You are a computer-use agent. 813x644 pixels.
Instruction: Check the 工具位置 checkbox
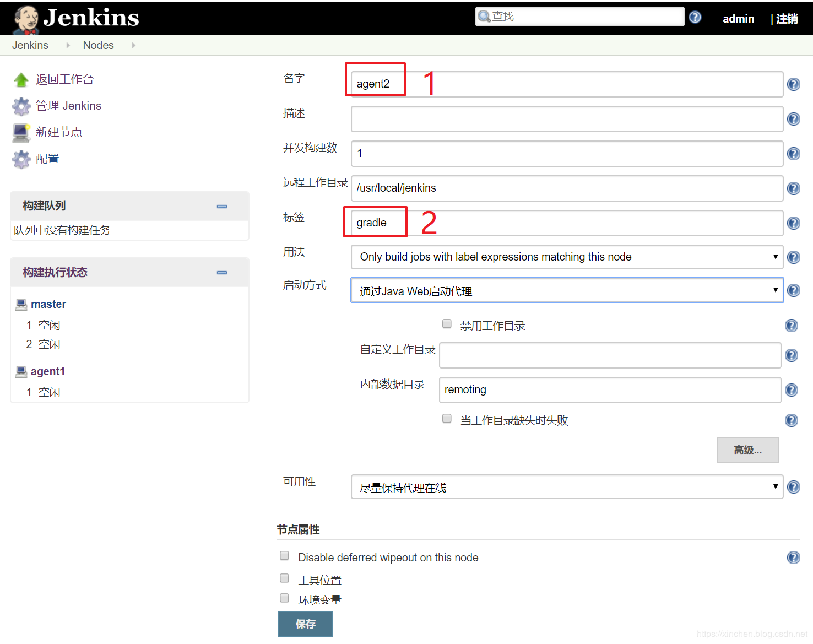pos(285,578)
